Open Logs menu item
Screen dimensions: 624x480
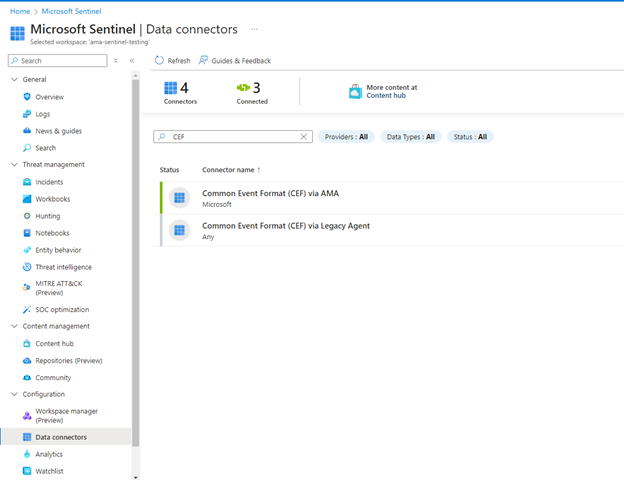click(43, 114)
